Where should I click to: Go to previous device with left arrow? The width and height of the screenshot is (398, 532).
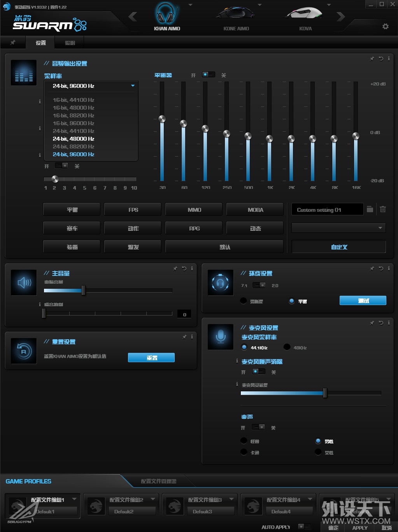pos(133,17)
